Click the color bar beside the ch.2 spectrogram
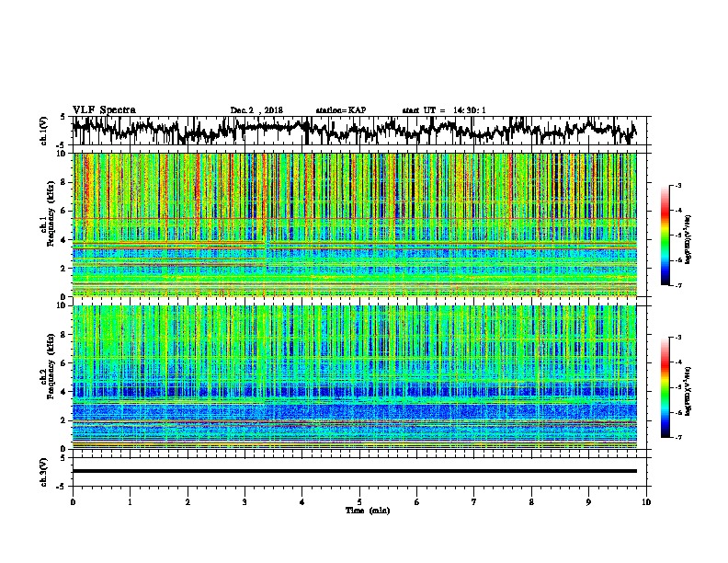Screen dimensions: 728x563 pos(665,387)
